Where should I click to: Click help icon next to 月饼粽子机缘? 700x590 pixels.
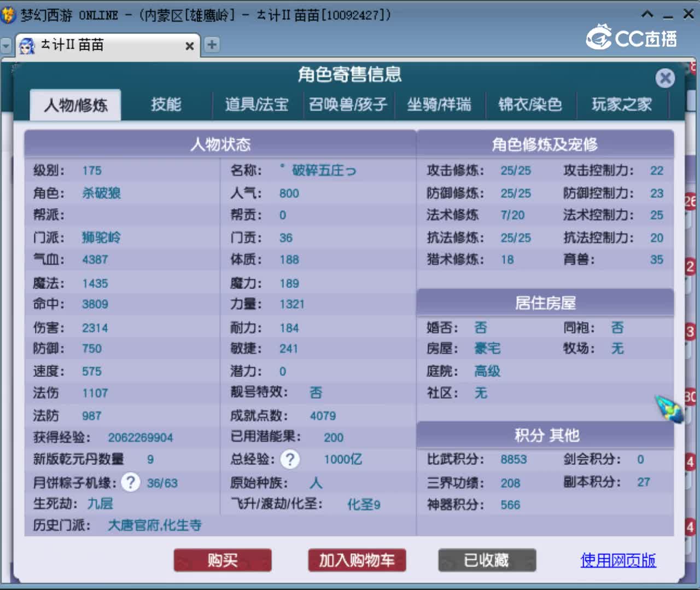tap(131, 482)
